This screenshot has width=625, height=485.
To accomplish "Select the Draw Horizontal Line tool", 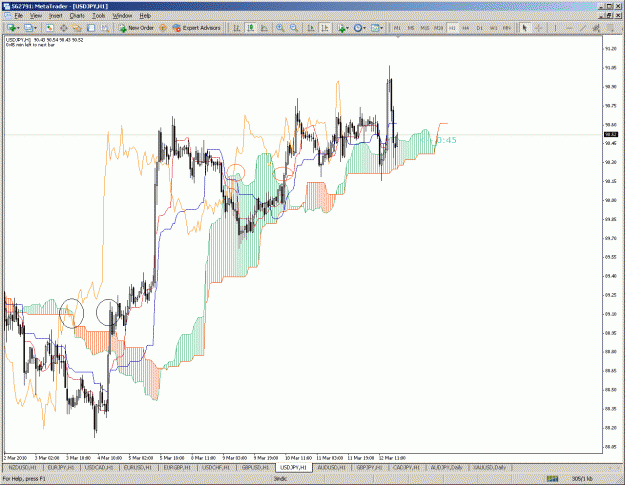I will (569, 28).
